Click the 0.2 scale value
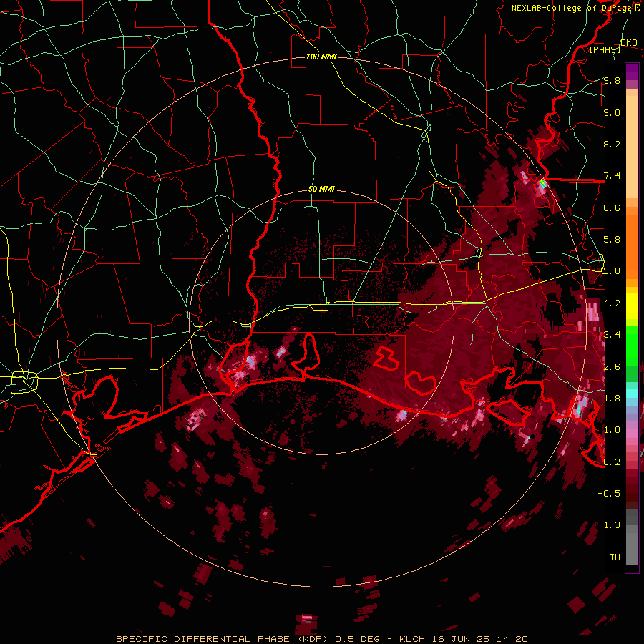The width and height of the screenshot is (644, 644). [612, 462]
